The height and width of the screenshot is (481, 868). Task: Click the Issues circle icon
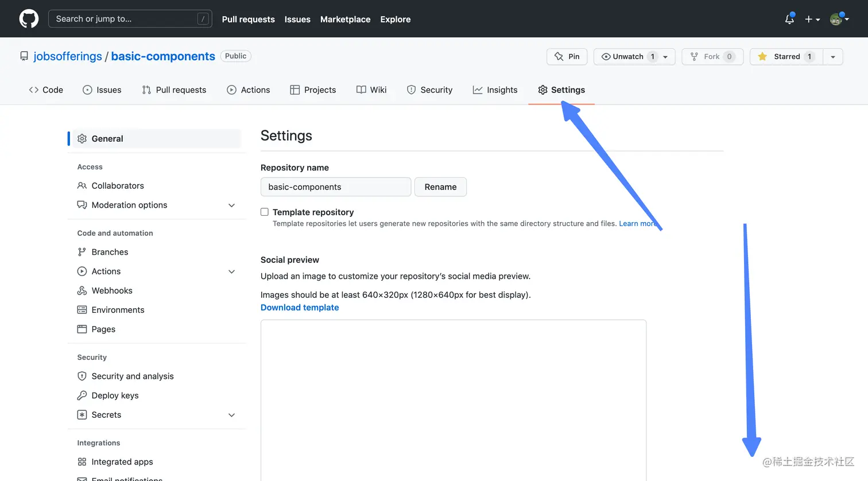click(87, 90)
